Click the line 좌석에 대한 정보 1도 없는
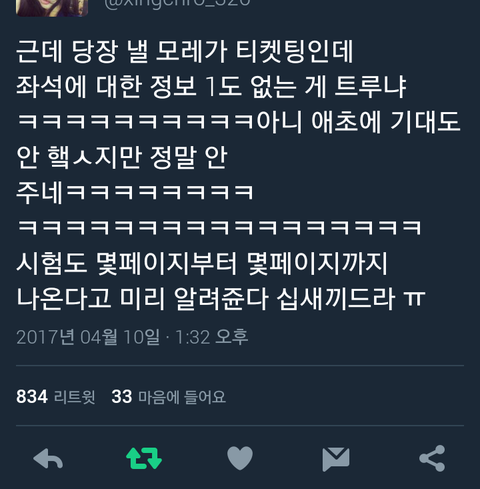 [211, 87]
